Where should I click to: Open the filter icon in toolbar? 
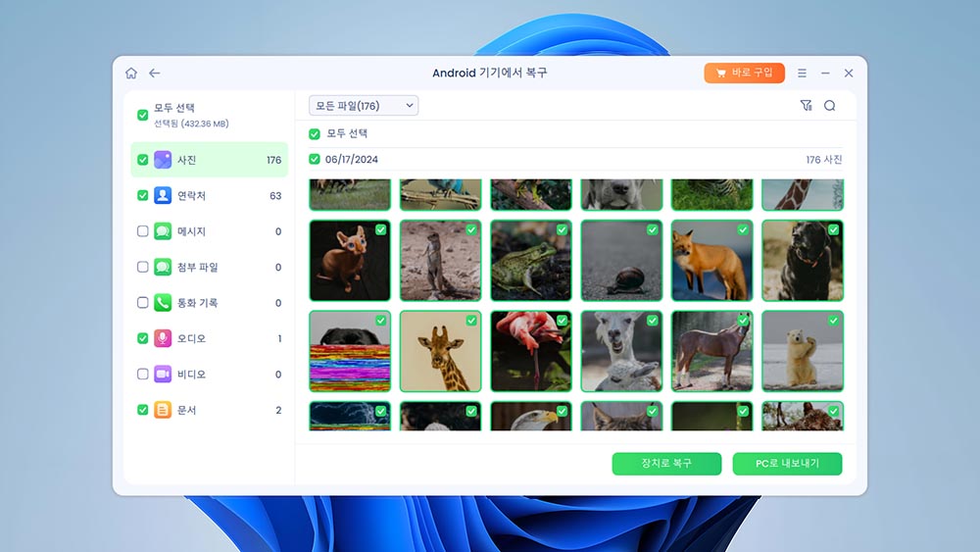click(x=807, y=106)
